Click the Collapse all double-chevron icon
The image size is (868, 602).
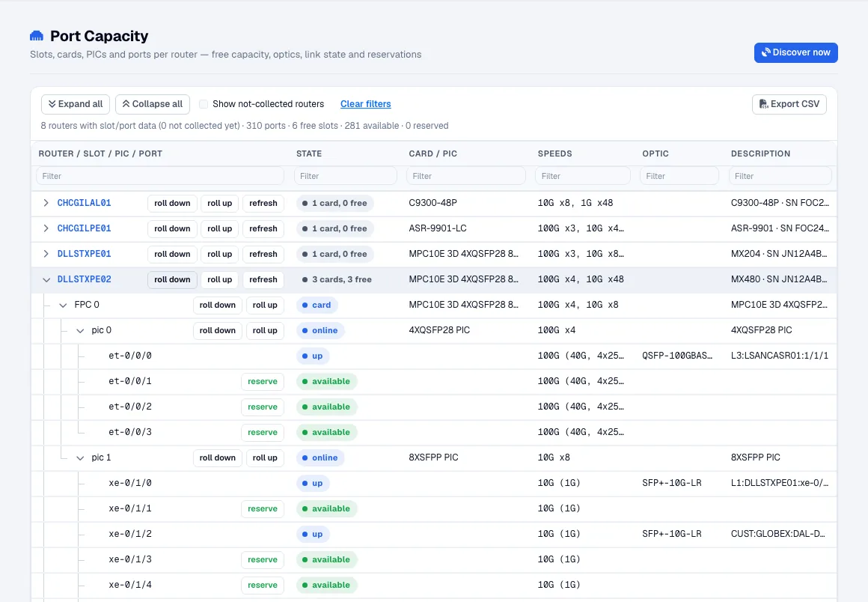coord(126,104)
